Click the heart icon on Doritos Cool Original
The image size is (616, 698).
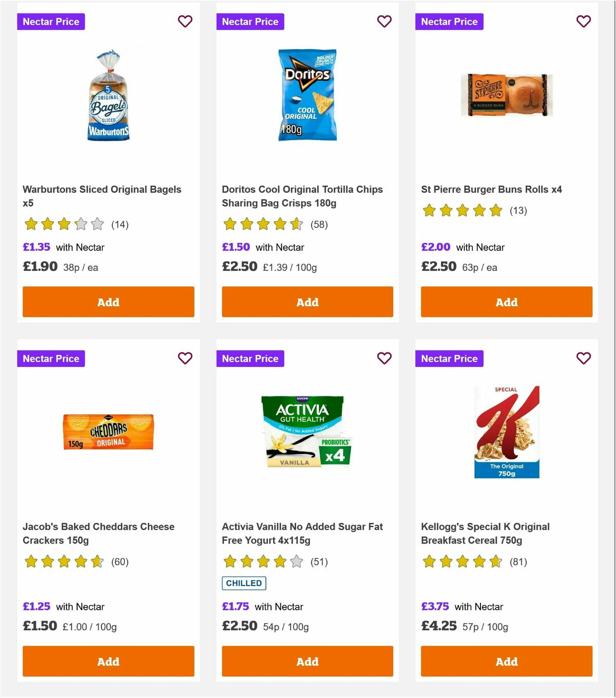(384, 22)
